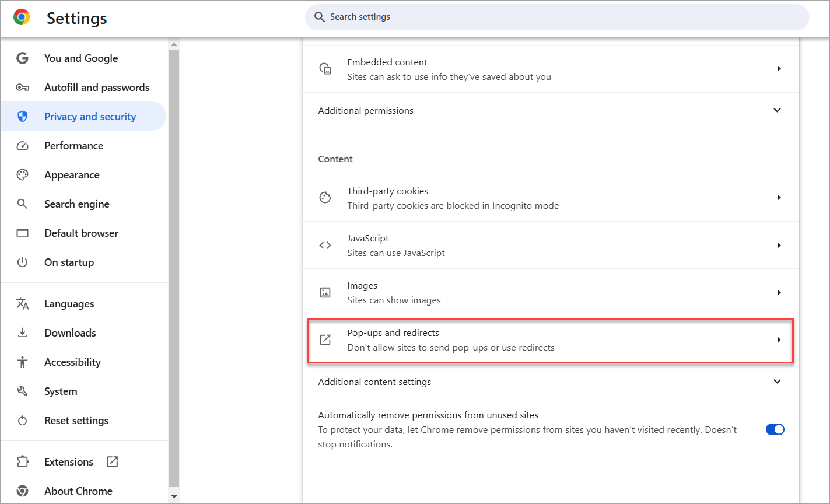Open Pop-ups and redirects via its arrow
The height and width of the screenshot is (504, 830).
(779, 340)
